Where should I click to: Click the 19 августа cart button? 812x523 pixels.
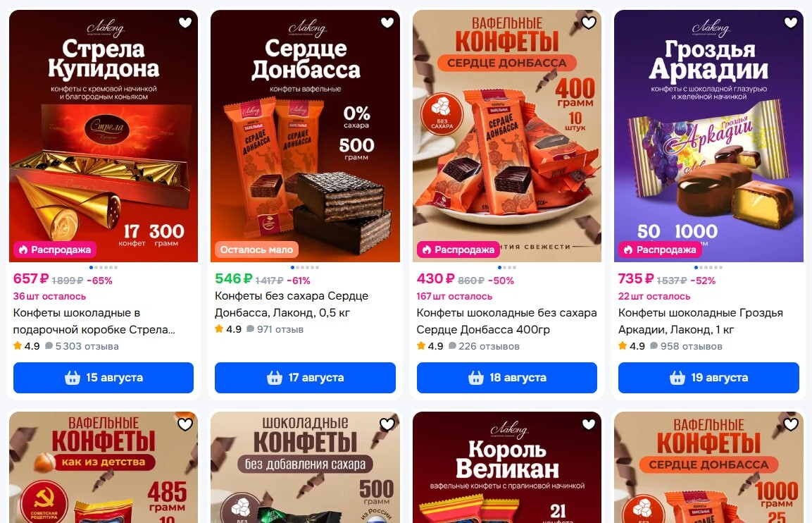708,377
